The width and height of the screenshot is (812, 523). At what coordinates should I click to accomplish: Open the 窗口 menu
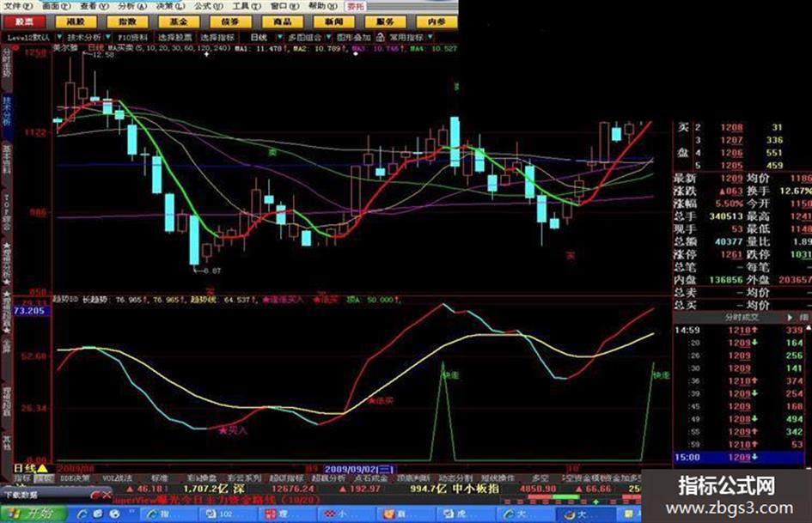[x=284, y=6]
